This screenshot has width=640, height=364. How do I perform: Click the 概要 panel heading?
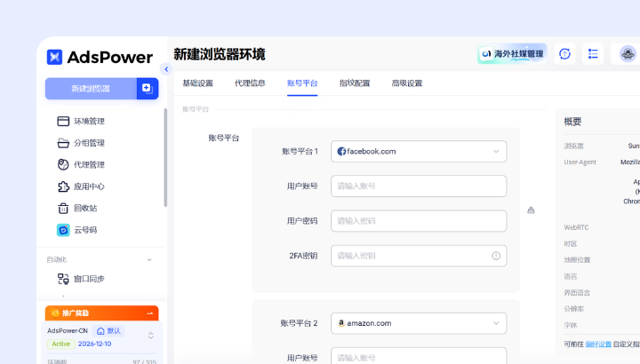tap(572, 122)
